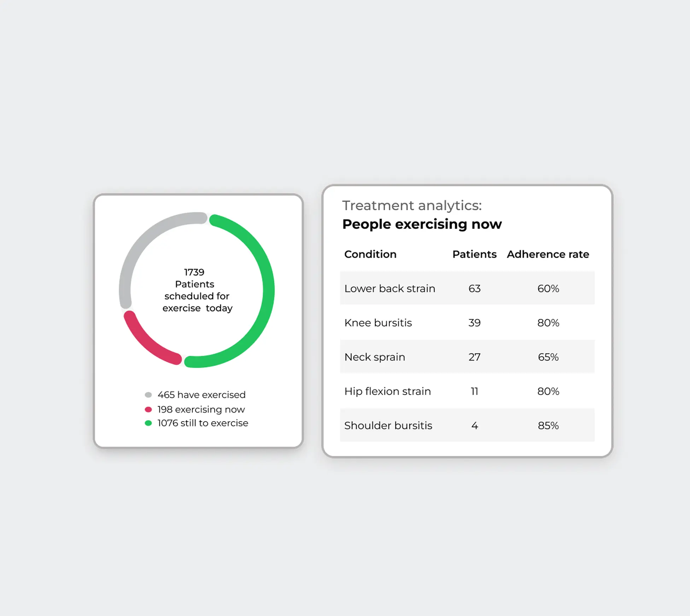The width and height of the screenshot is (690, 616).
Task: Click the 85% adherence rate value
Action: coord(548,426)
